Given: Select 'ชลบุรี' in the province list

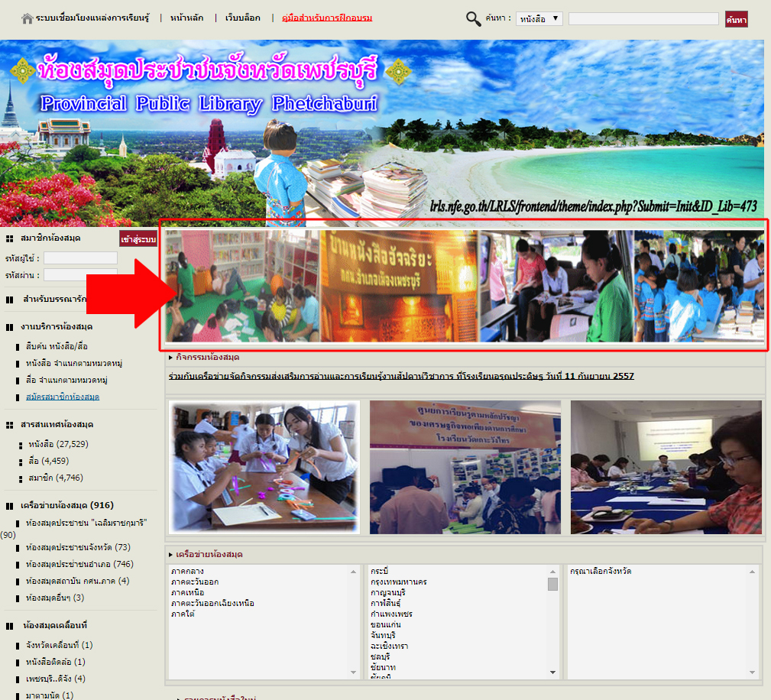Looking at the screenshot, I should pyautogui.click(x=380, y=657).
